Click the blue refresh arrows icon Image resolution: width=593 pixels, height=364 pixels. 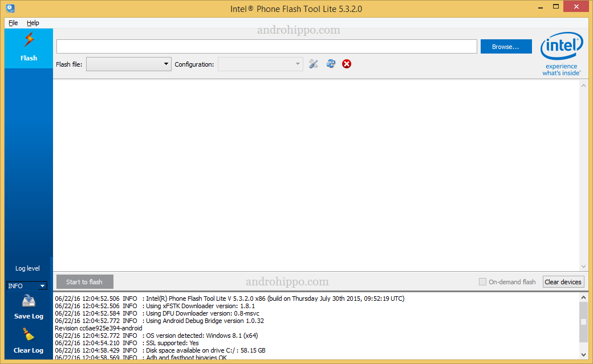coord(331,64)
